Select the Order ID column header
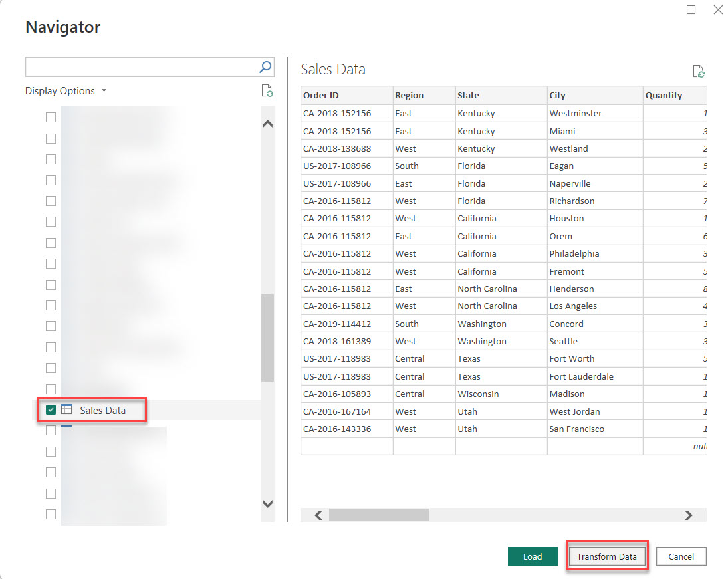The image size is (728, 579). (x=346, y=95)
